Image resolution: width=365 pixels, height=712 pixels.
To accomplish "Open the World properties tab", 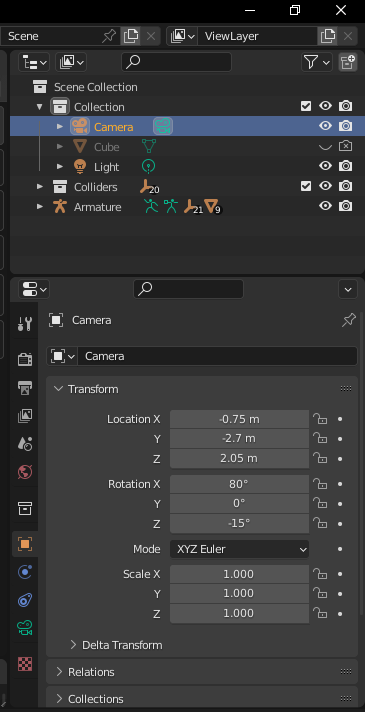I will [25, 472].
